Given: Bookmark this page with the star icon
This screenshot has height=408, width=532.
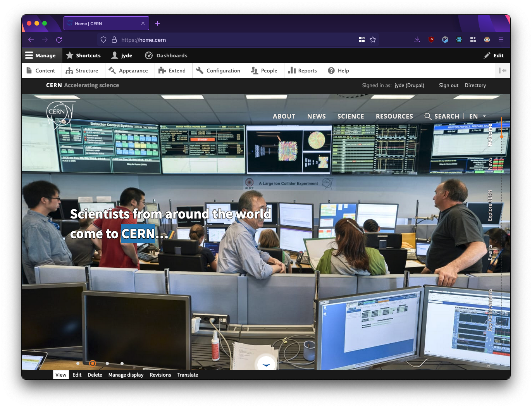Looking at the screenshot, I should (x=373, y=40).
